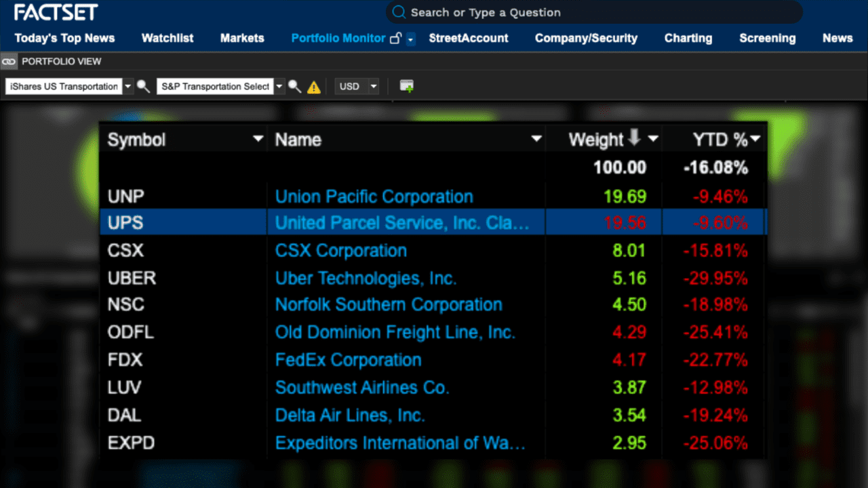Click the chain link icon beside Portfolio View
This screenshot has height=488, width=868.
(9, 62)
